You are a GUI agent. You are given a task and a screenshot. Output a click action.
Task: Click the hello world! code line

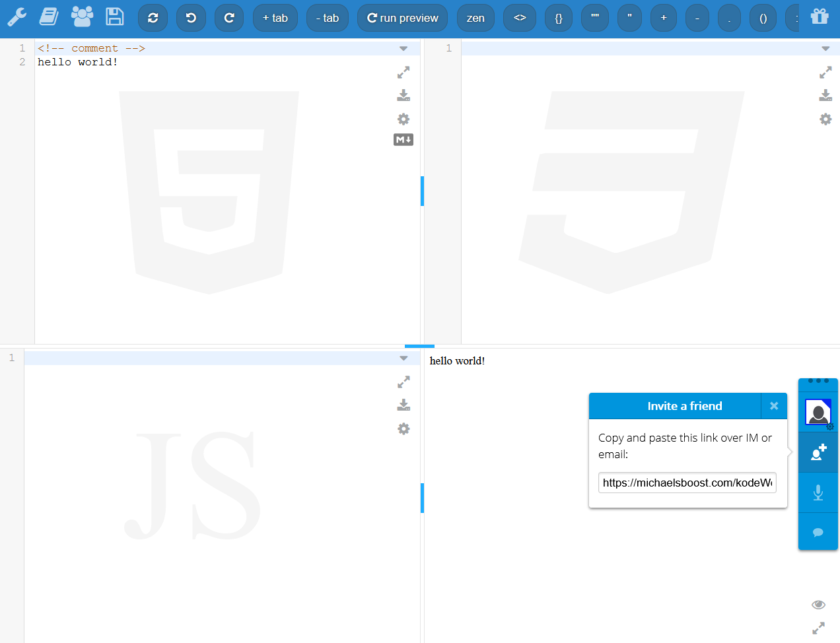coord(77,62)
